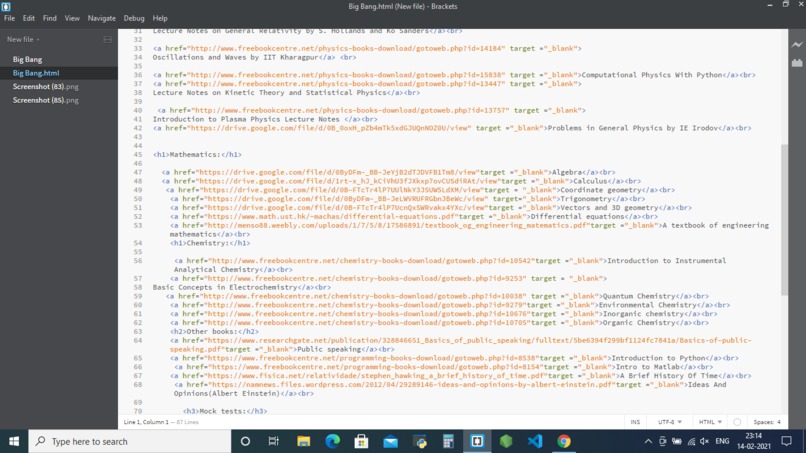
Task: Show hidden tray icons chevron
Action: pyautogui.click(x=648, y=441)
